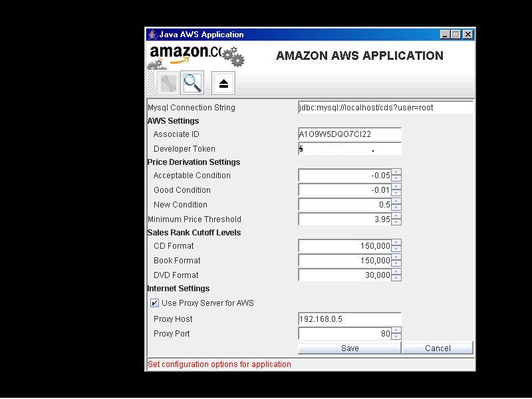Image resolution: width=532 pixels, height=399 pixels.
Task: Edit the Mysql Connection String field
Action: click(x=386, y=108)
